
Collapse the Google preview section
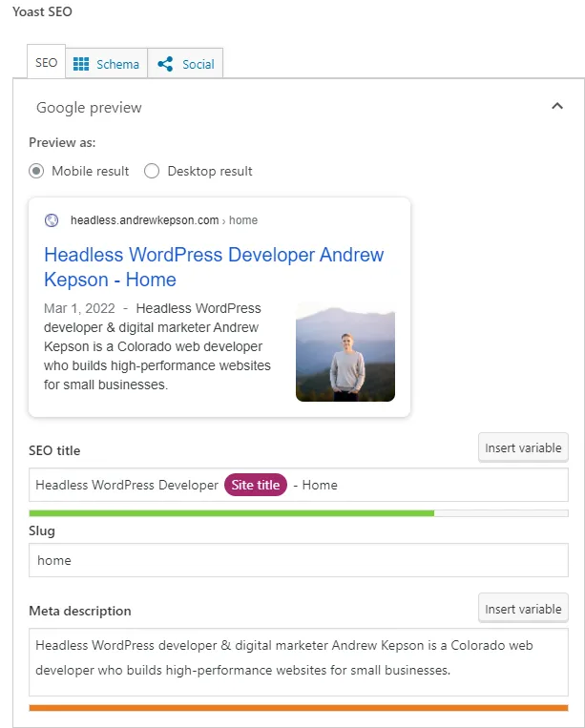click(557, 106)
